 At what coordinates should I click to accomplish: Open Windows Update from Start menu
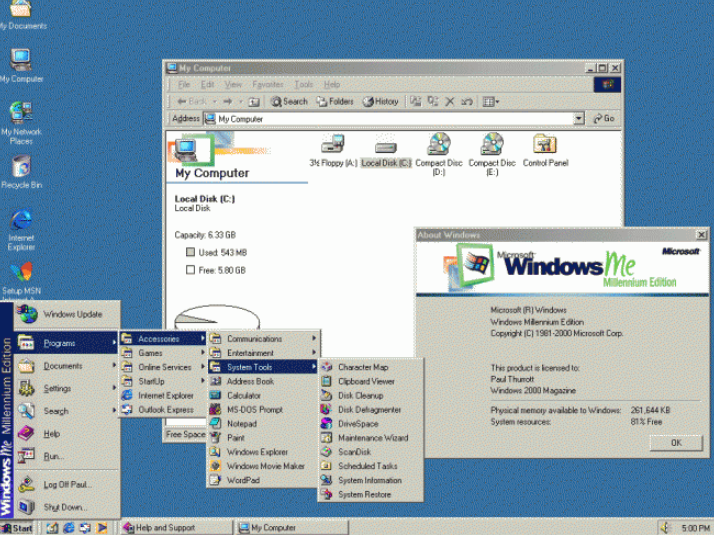67,314
